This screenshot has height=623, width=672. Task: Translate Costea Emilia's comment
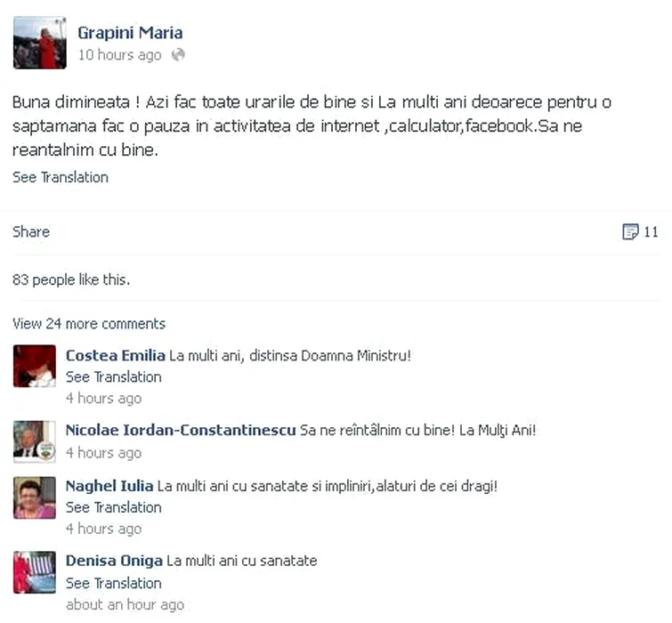114,377
